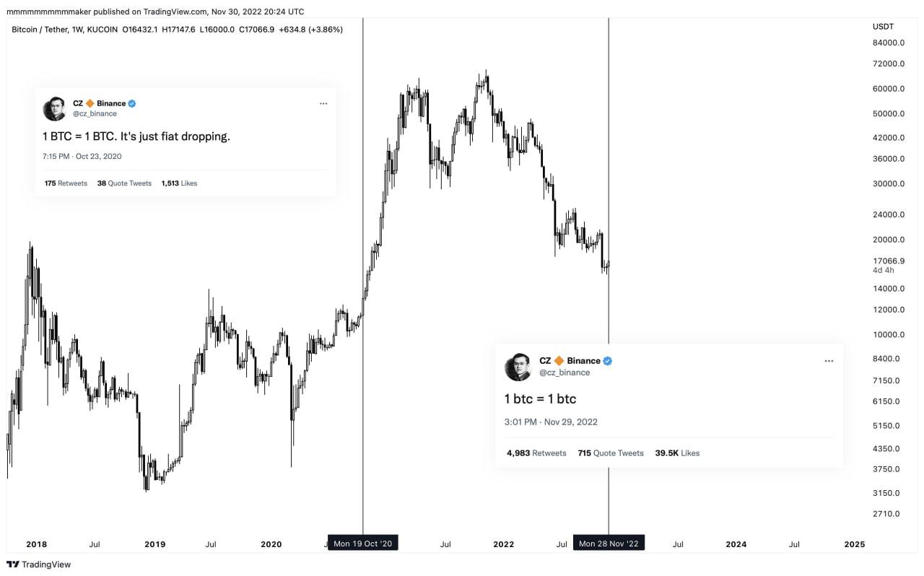Click the orange diamond in the 2022 tweet name
The width and height of the screenshot is (924, 576).
pos(559,361)
